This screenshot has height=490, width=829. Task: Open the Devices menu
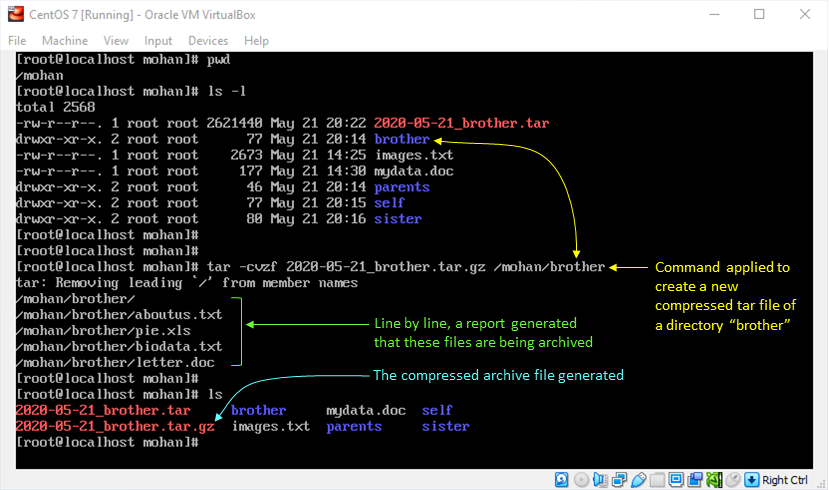tap(208, 41)
